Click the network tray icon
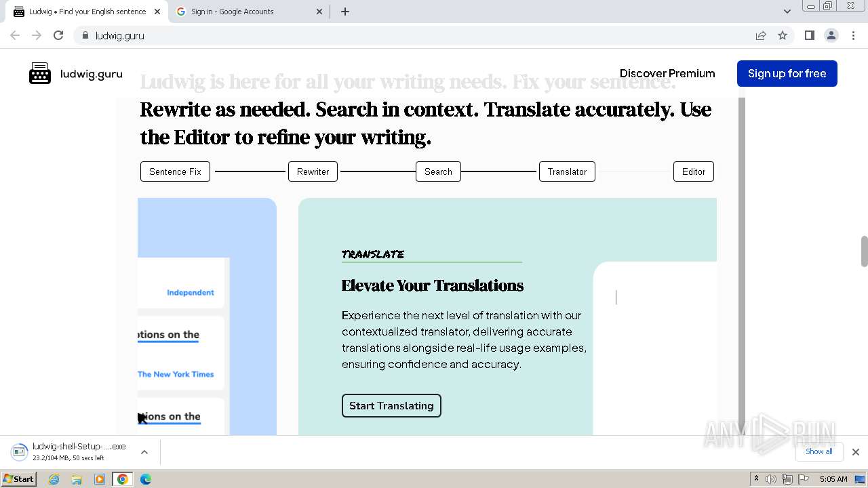Image resolution: width=868 pixels, height=488 pixels. click(x=787, y=479)
